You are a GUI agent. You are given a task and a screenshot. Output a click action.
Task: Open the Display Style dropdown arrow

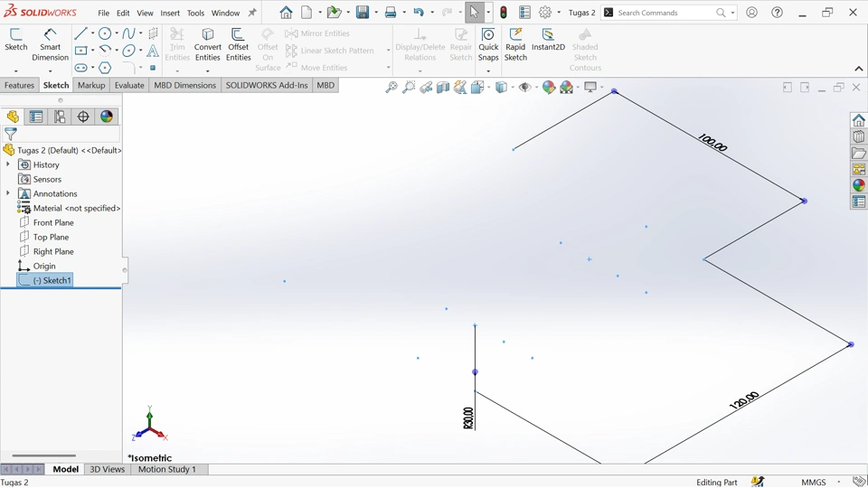tap(513, 88)
